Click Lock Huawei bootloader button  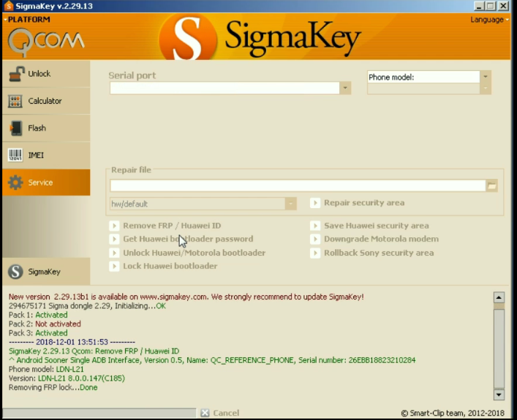coord(163,266)
